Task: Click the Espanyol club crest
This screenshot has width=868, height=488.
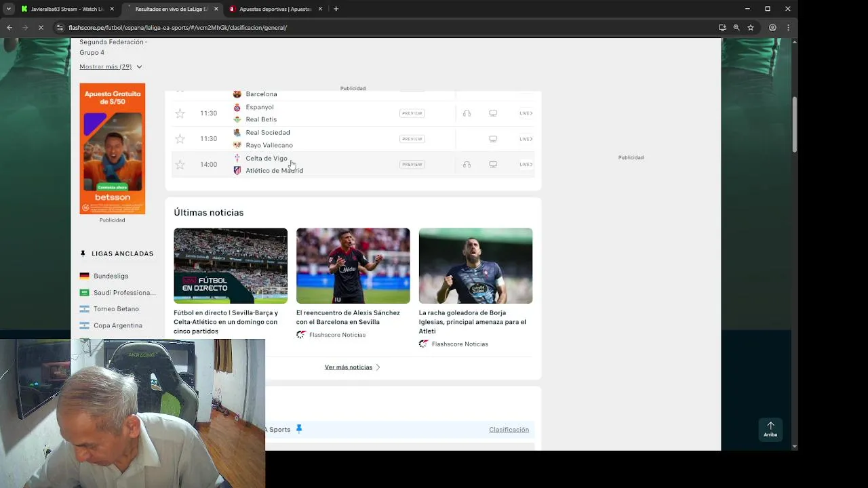Action: [237, 107]
